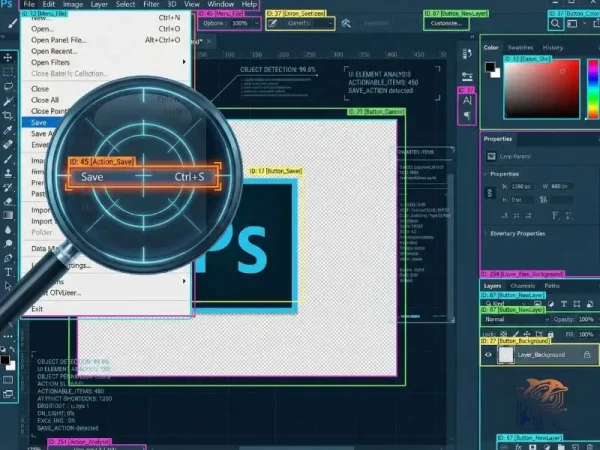
Task: Select the Eraser tool
Action: 8,201
